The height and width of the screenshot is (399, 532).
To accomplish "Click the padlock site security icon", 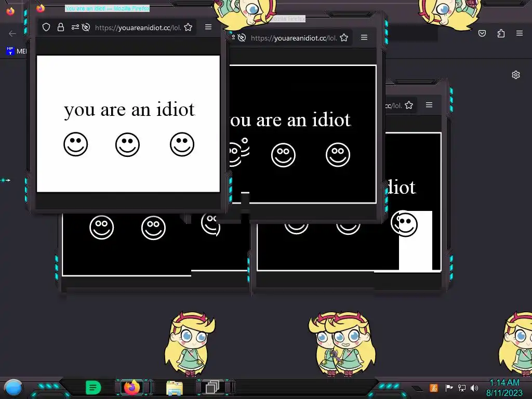I will pyautogui.click(x=61, y=27).
